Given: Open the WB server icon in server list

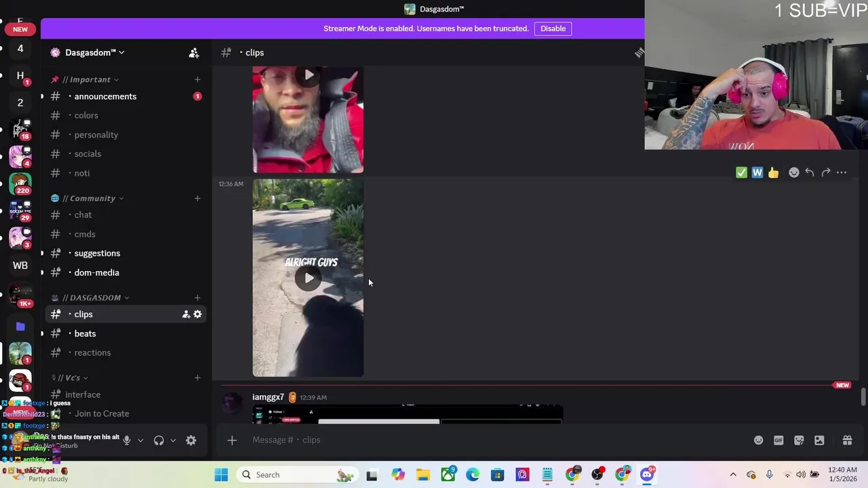Looking at the screenshot, I should point(20,265).
